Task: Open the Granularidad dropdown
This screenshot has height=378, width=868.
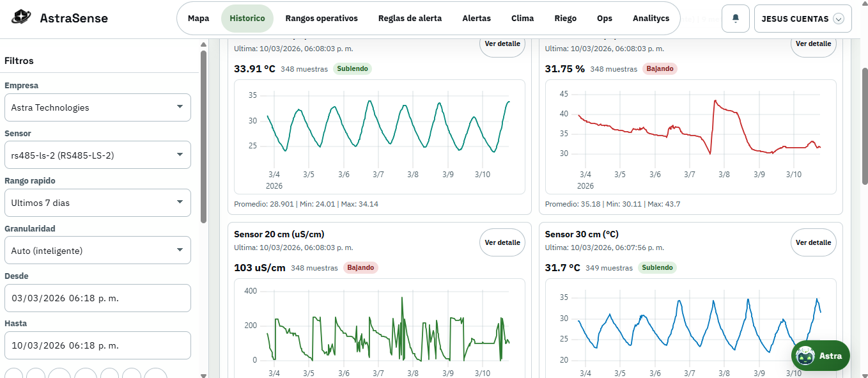Action: (97, 250)
